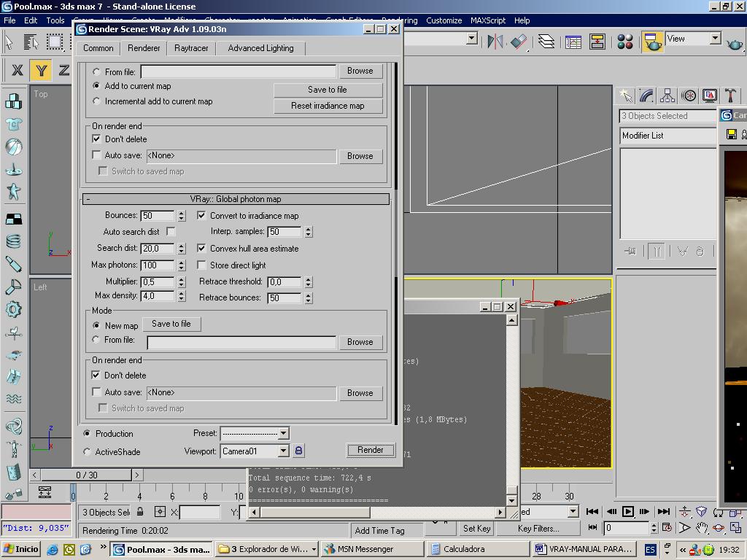Open the Create command panel tab

pos(625,96)
